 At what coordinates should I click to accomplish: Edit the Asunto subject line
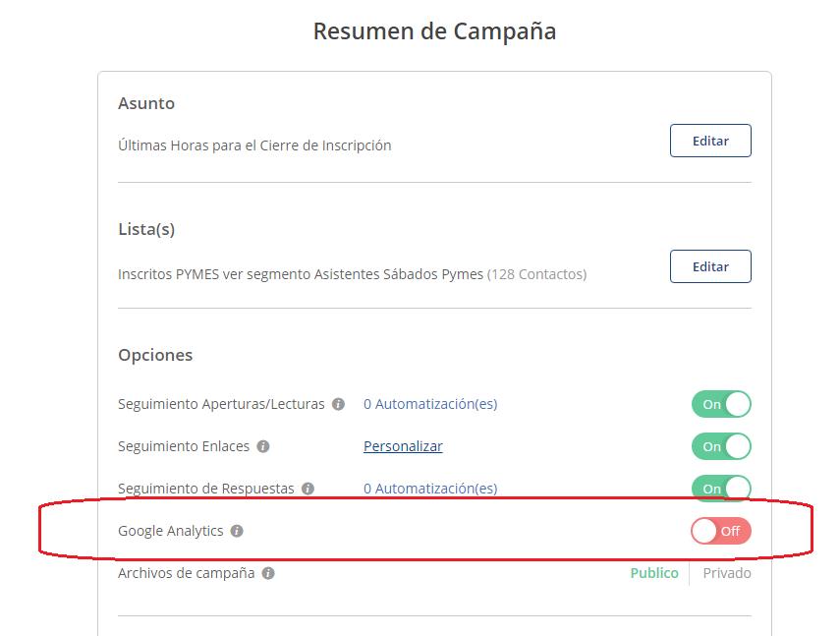710,141
